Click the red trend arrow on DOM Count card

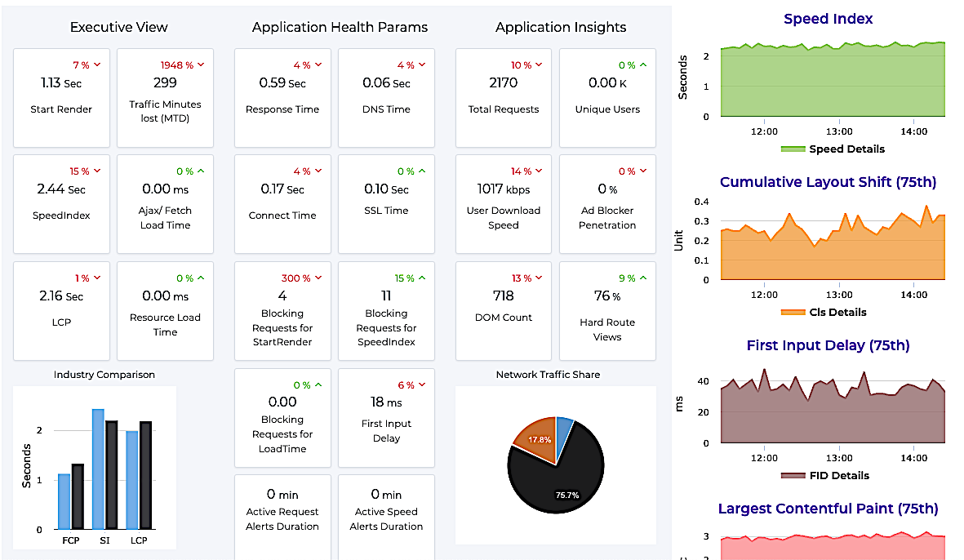tap(540, 278)
